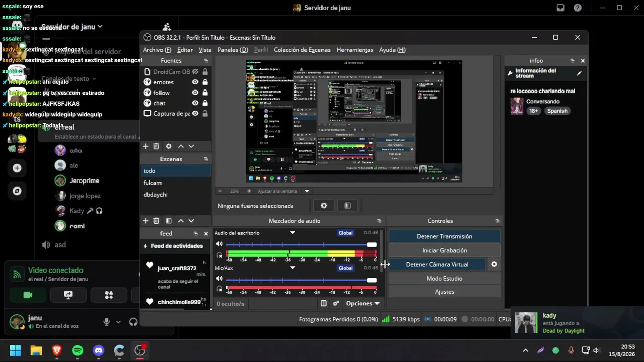Switch audio mixer layout icon
This screenshot has width=644, height=362.
pos(324,303)
